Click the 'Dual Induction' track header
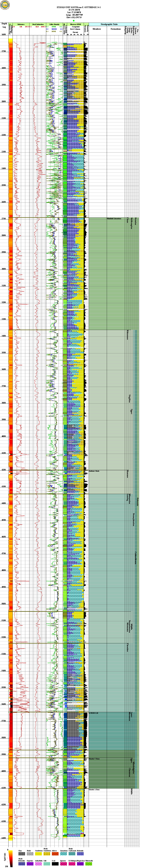 38,25
